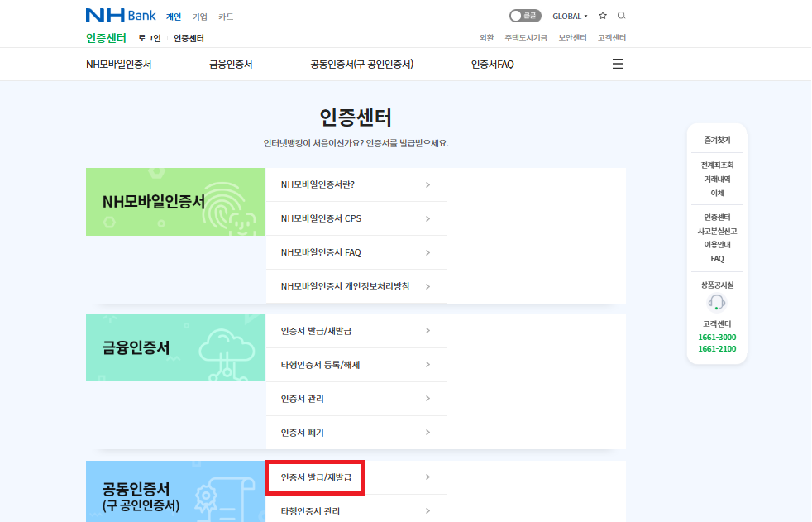Open the hamburger menu icon
812x522 pixels.
click(x=618, y=63)
